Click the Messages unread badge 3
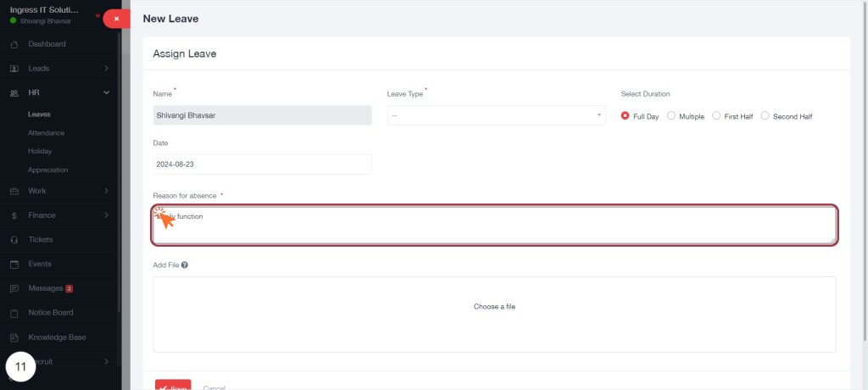This screenshot has height=390, width=868. [69, 288]
